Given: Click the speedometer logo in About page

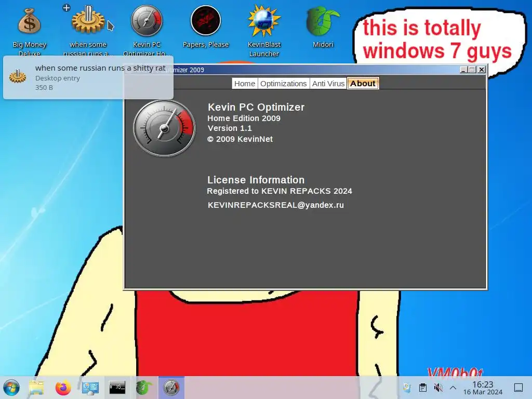Looking at the screenshot, I should coord(164,128).
